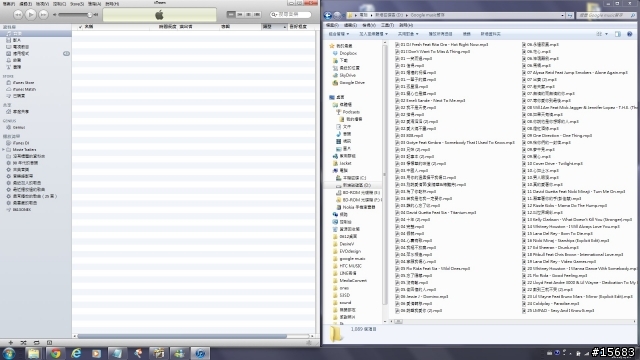Open Dropbox in Explorer favorites

345,53
